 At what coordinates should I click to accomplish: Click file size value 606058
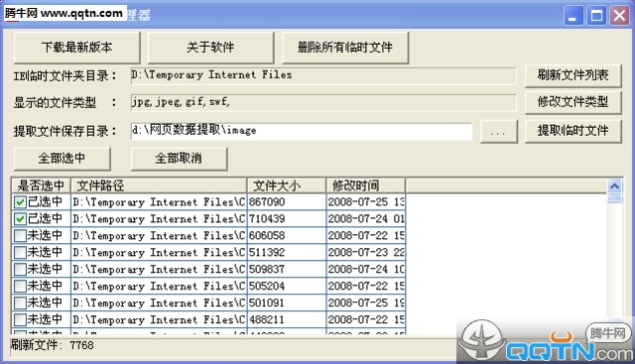[267, 236]
